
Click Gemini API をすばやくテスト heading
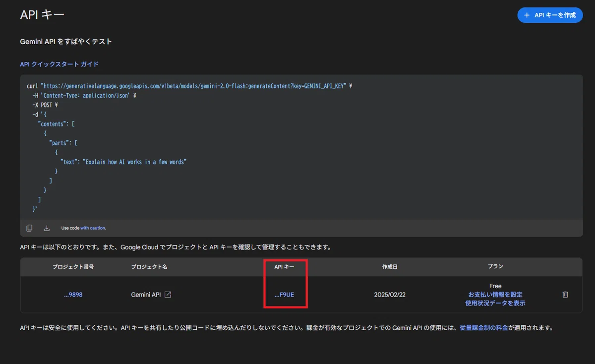click(66, 42)
